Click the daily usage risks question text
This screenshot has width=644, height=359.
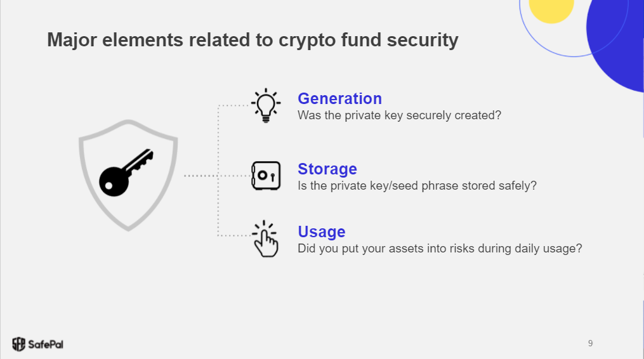440,249
